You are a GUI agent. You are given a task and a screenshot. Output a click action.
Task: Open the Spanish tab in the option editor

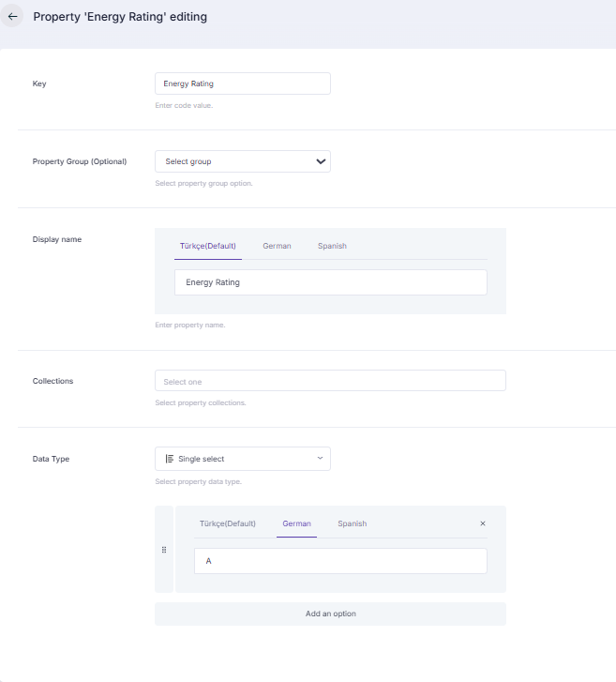click(353, 523)
